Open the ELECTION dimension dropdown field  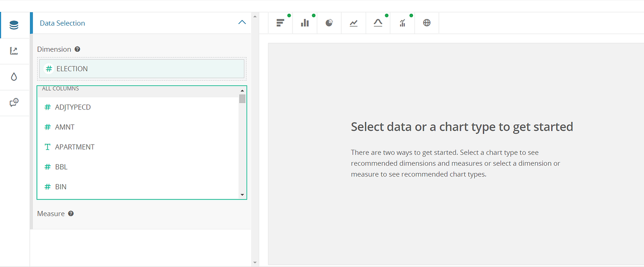coord(142,68)
